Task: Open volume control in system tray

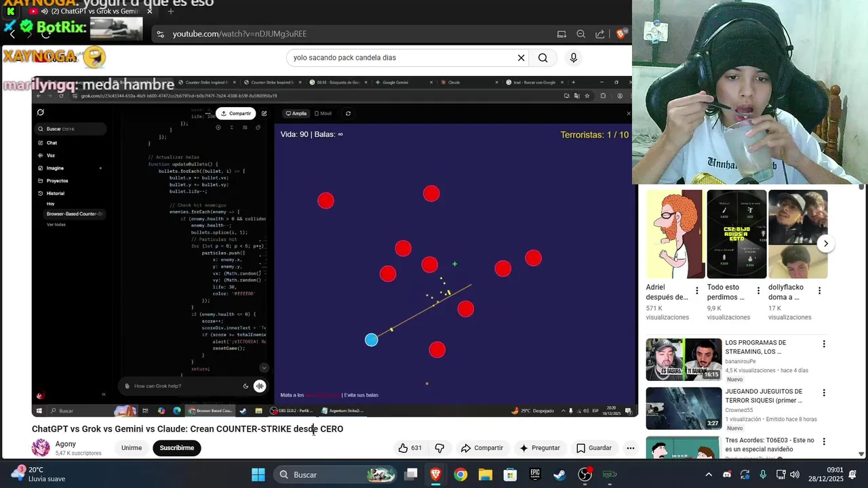Action: pyautogui.click(x=794, y=474)
